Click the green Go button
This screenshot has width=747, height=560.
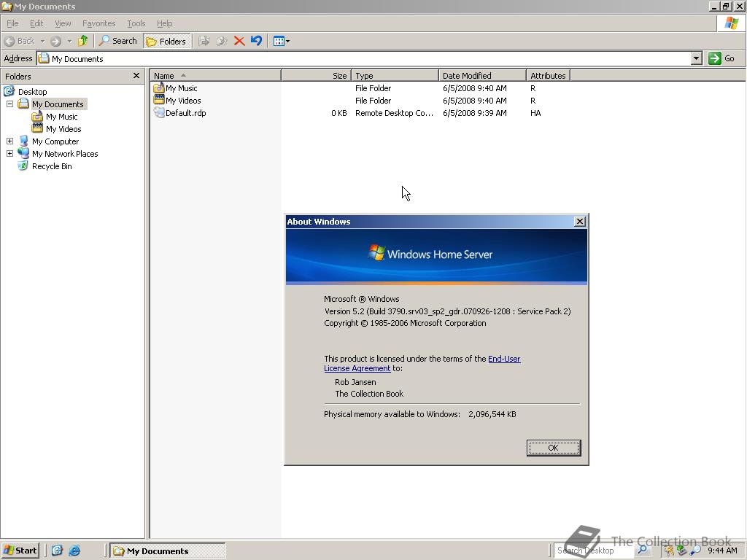(x=721, y=58)
